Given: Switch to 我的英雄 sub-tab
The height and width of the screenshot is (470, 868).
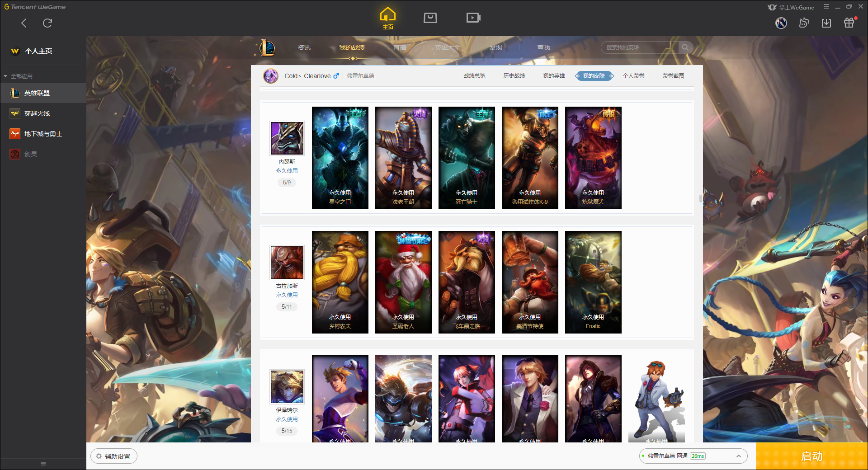Looking at the screenshot, I should tap(554, 76).
